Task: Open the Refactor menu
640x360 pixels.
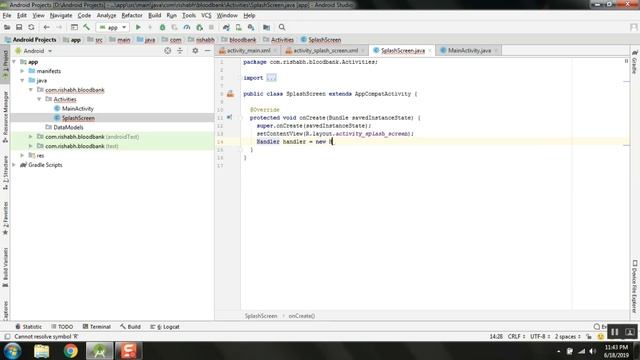Action: [132, 16]
